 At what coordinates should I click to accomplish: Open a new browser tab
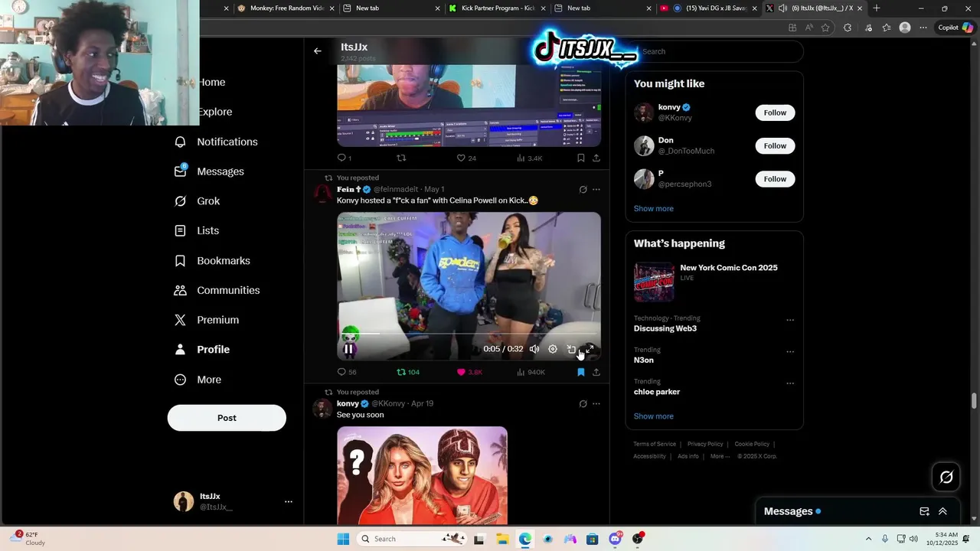point(877,8)
